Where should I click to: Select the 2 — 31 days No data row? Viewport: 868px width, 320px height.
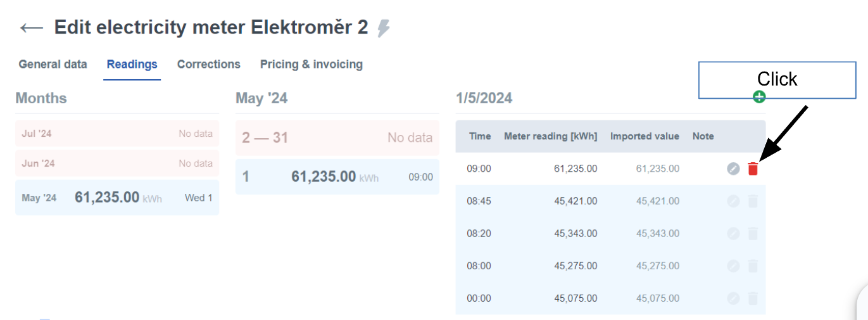337,138
